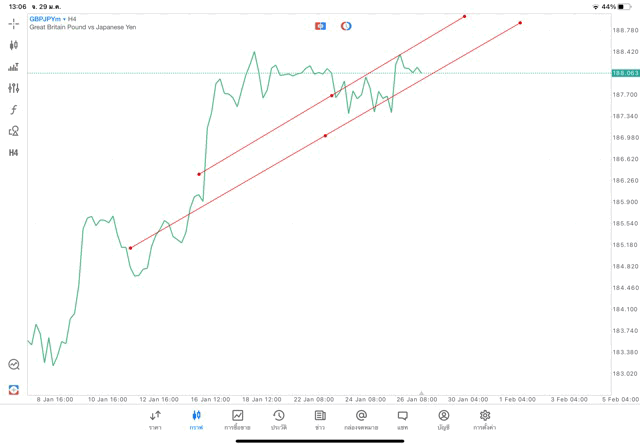Open the drawing objects shapes icon

coord(14,131)
